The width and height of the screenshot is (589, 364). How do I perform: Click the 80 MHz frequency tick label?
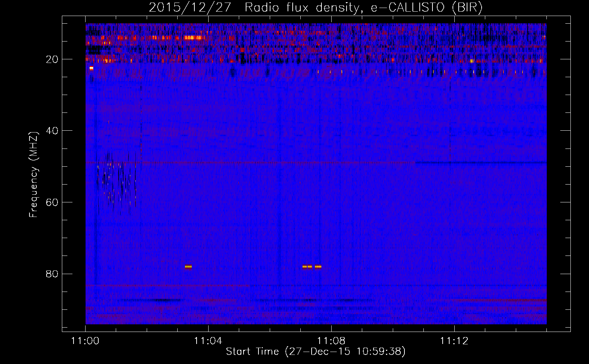(52, 274)
